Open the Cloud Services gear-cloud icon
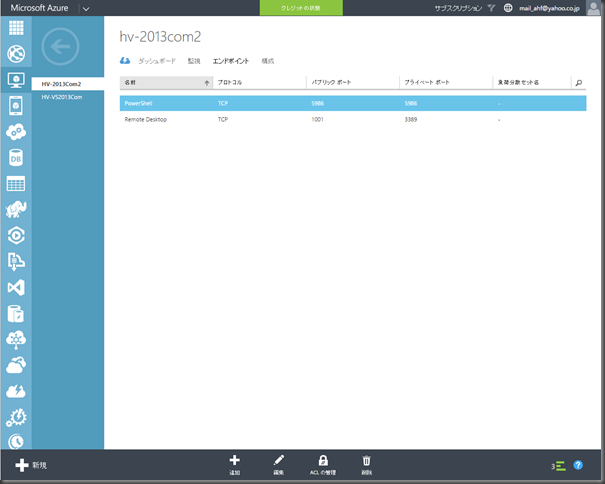This screenshot has height=484, width=605. [x=16, y=132]
